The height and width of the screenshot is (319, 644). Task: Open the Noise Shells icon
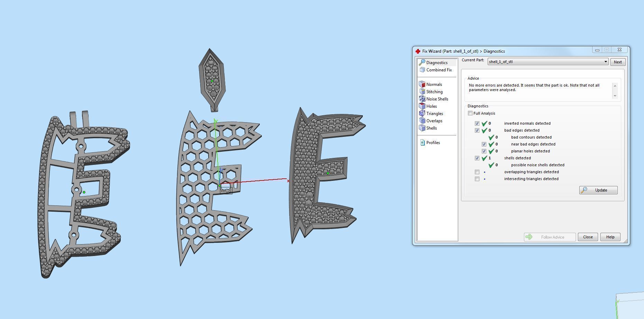(x=422, y=99)
